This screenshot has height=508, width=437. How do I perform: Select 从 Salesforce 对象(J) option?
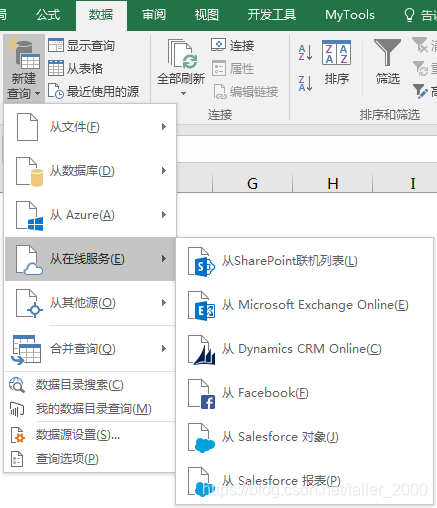click(x=304, y=437)
